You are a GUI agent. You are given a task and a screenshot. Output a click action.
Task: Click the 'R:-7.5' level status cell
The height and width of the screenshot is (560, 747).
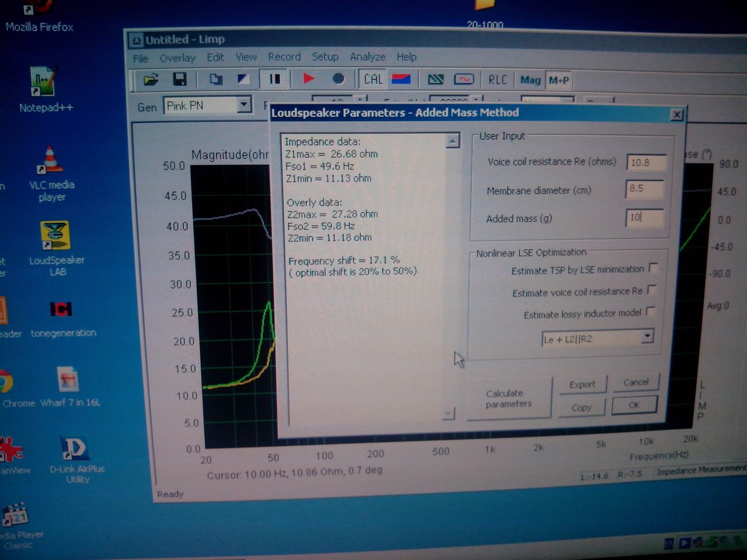click(630, 474)
